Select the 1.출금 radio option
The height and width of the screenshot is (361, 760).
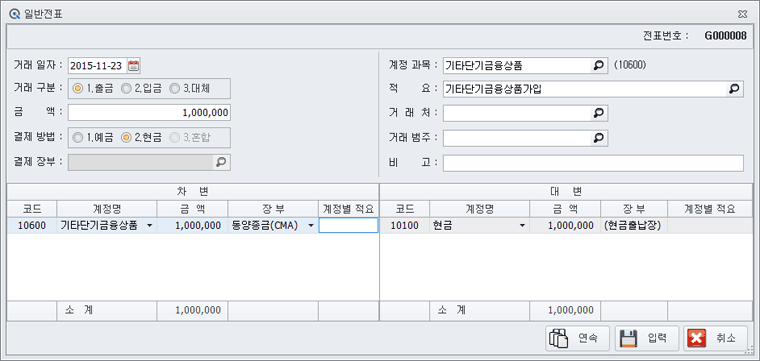tap(93, 89)
